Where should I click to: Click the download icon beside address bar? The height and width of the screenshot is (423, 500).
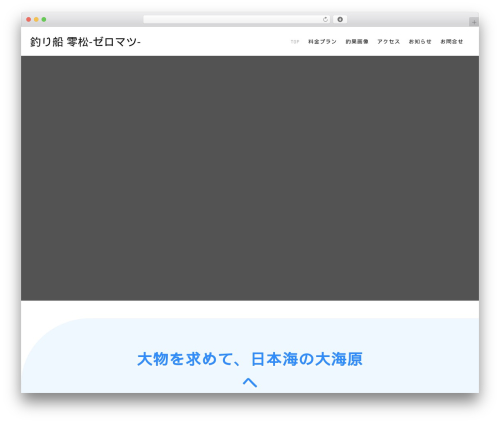(x=340, y=19)
